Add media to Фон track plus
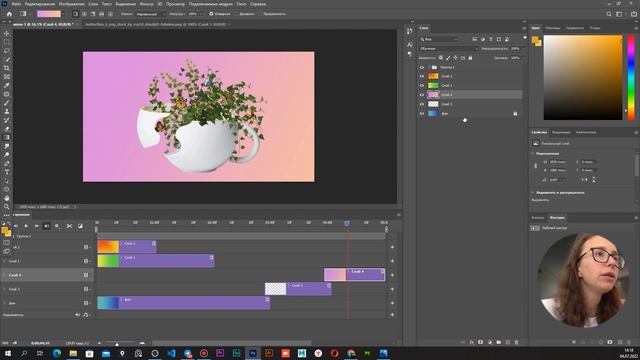This screenshot has height=360, width=640. pos(392,303)
